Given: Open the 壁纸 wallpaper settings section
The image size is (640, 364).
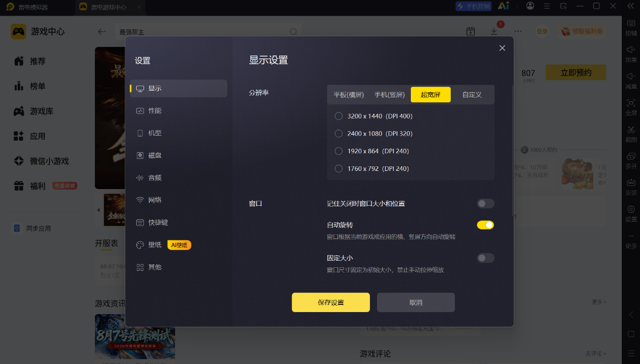Looking at the screenshot, I should tap(179, 245).
